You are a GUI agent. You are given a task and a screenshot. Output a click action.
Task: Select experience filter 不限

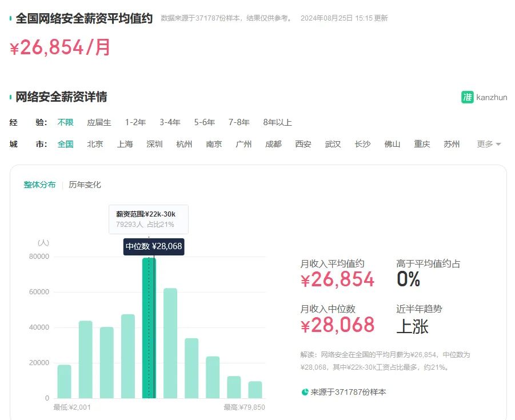(x=65, y=122)
